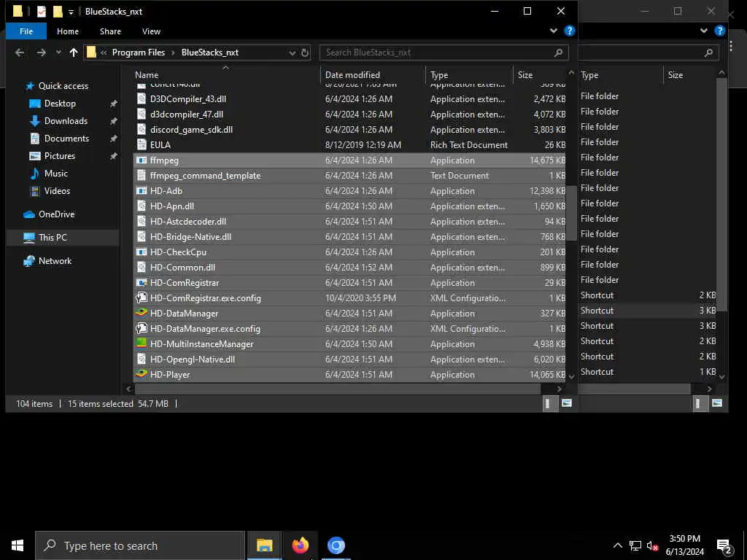The width and height of the screenshot is (747, 560).
Task: Select the HD-Opengl-Native.dll file name
Action: [193, 359]
